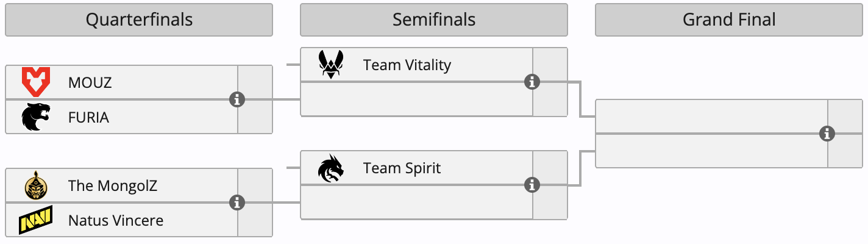The height and width of the screenshot is (244, 868).
Task: Click the MOUZ team name
Action: [x=90, y=82]
